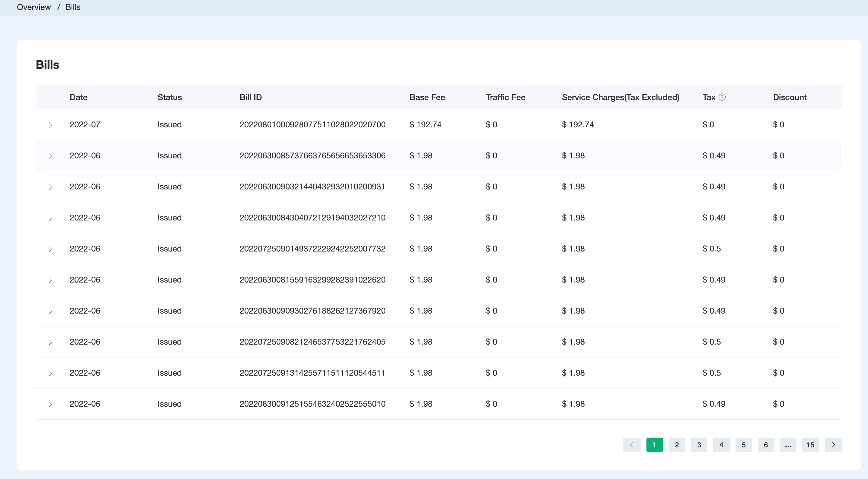Expand bill row ending in 91022620
The width and height of the screenshot is (868, 479).
coord(50,280)
